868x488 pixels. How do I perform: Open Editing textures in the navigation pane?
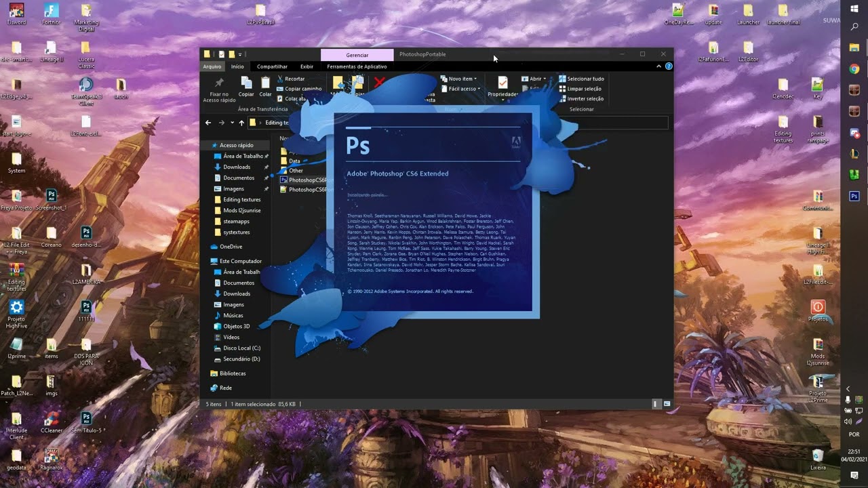pyautogui.click(x=242, y=199)
